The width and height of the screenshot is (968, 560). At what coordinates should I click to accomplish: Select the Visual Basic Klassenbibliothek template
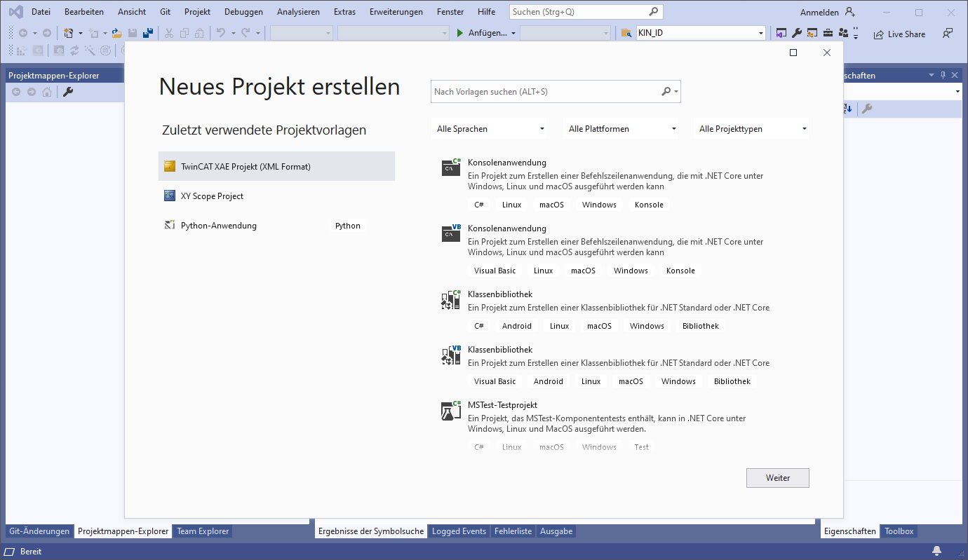621,366
